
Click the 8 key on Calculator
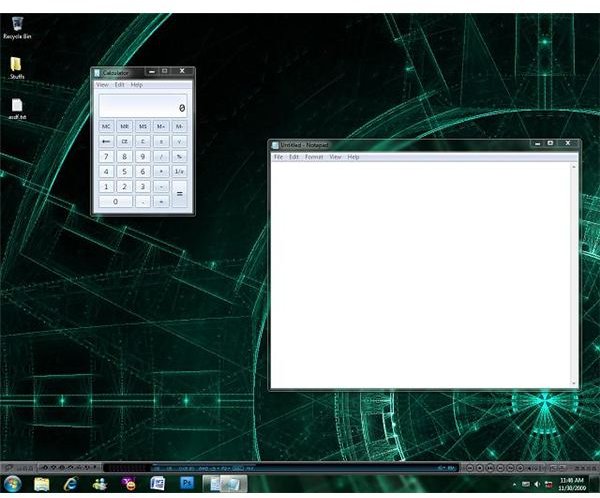point(124,157)
